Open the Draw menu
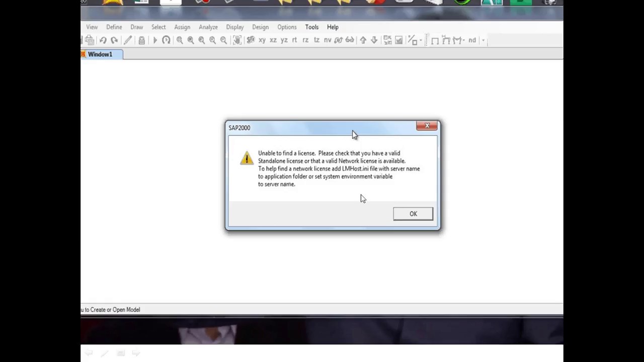Viewport: 644px width, 362px height. coord(137,27)
